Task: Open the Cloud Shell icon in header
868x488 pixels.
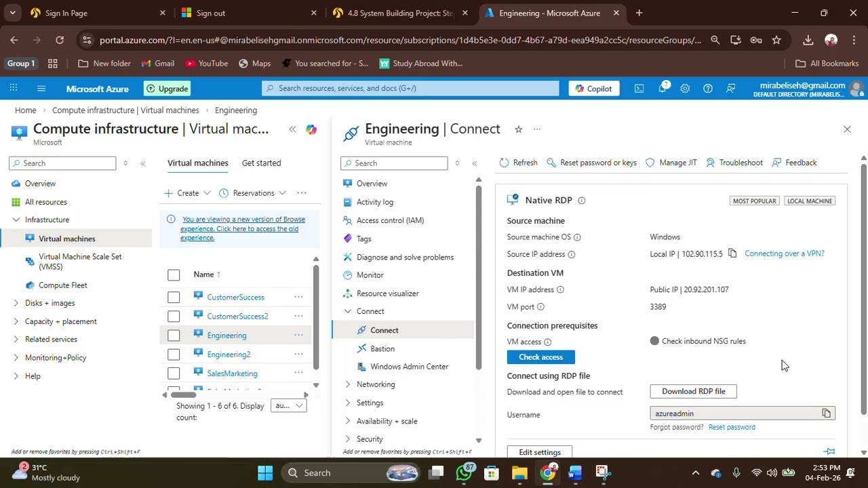Action: pos(639,89)
